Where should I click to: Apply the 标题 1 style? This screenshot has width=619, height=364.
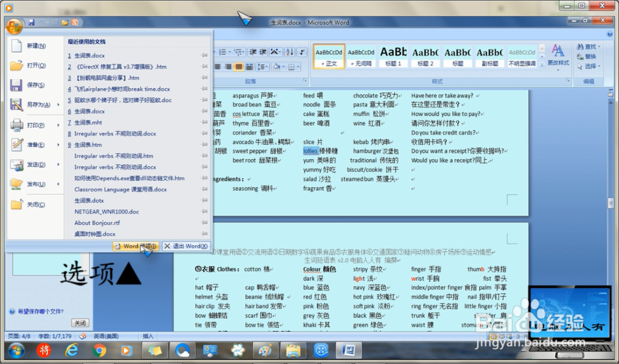tap(393, 56)
